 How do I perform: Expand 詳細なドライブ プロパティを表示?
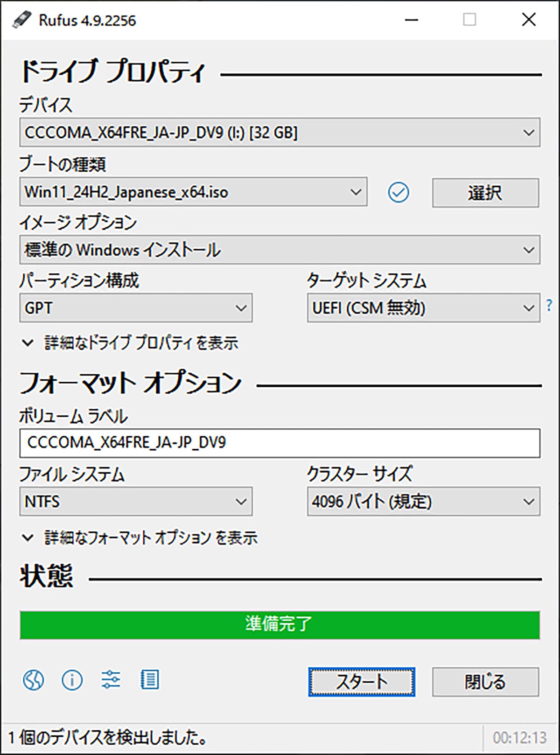tap(130, 343)
